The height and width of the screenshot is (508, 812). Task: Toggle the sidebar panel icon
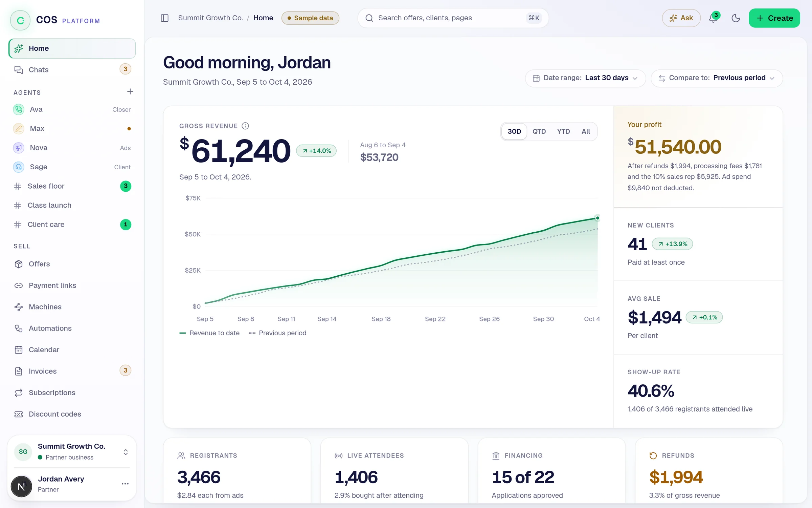tap(164, 18)
